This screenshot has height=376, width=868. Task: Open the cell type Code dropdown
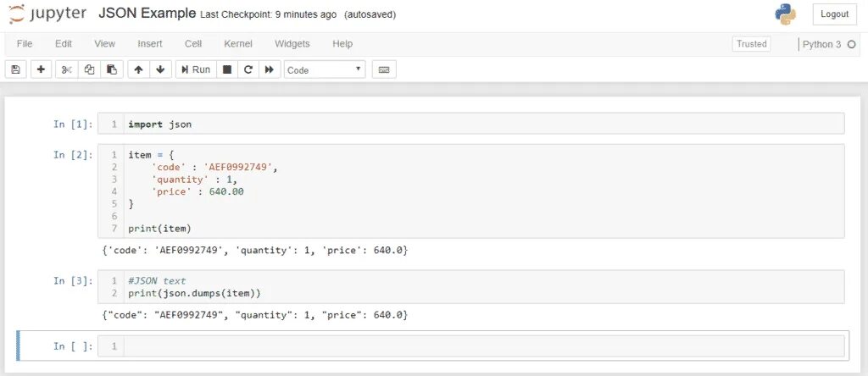tap(325, 69)
